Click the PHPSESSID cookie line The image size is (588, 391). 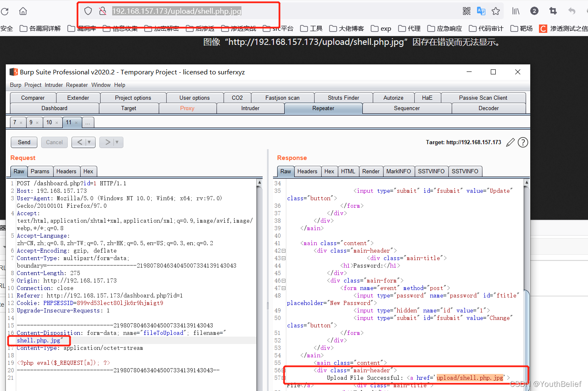90,303
